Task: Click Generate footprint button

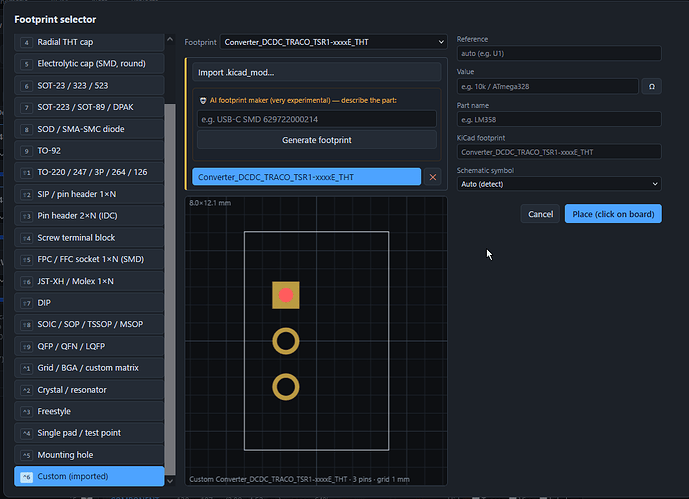Action: pyautogui.click(x=317, y=140)
